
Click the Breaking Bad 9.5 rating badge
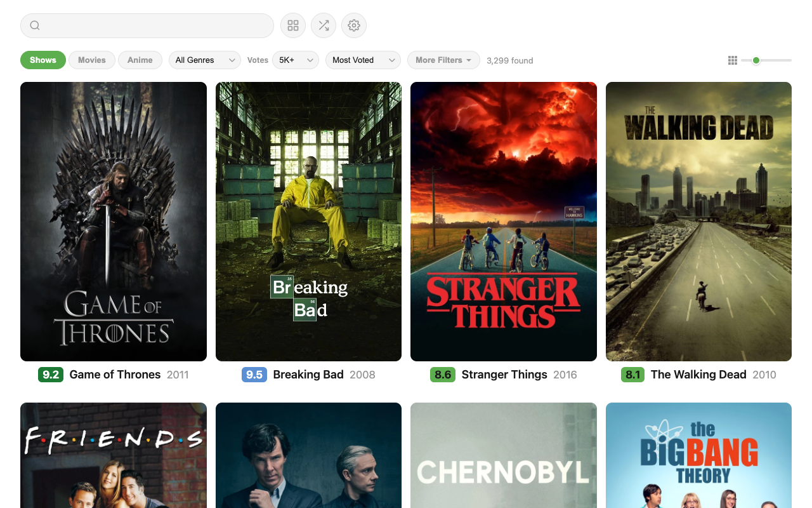click(254, 375)
